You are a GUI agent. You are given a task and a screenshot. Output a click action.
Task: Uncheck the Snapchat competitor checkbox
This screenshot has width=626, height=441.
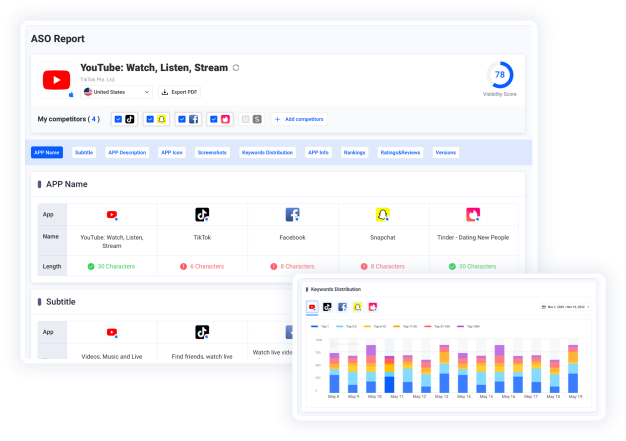150,119
